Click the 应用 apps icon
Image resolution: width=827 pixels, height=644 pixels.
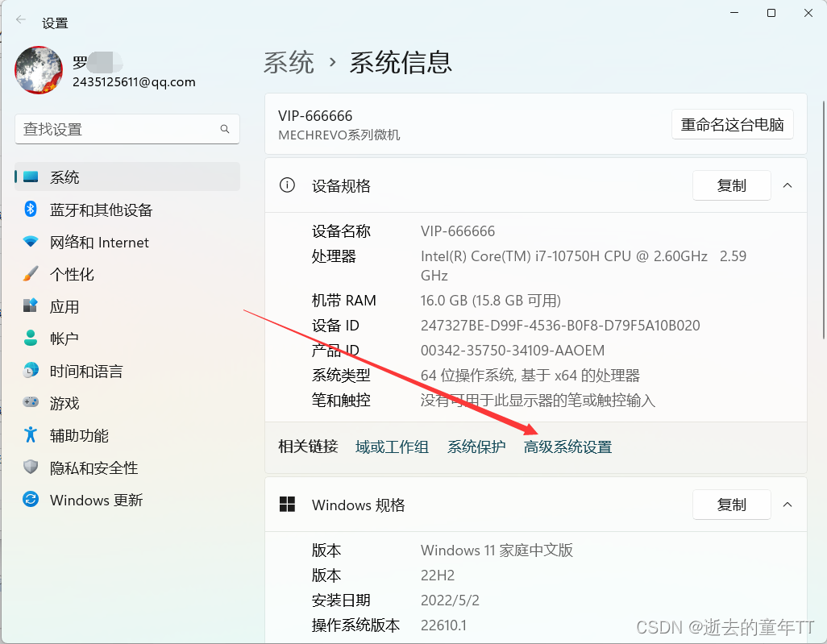coord(31,306)
